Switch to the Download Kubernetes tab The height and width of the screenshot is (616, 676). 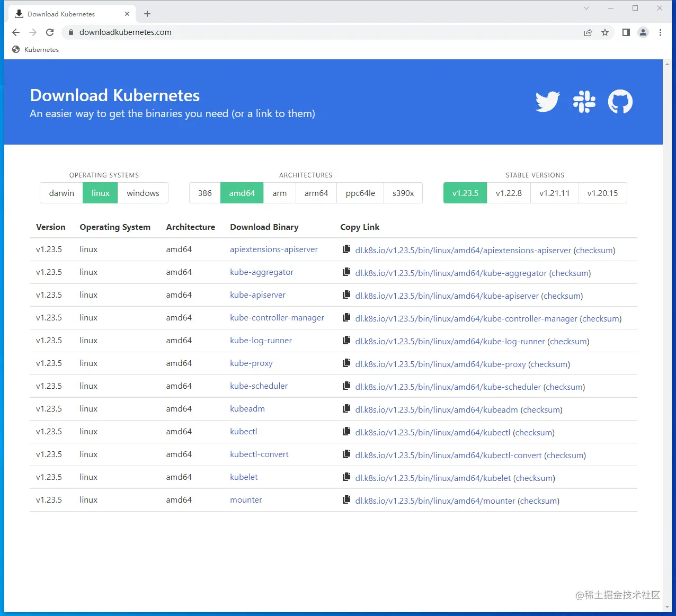(x=73, y=14)
